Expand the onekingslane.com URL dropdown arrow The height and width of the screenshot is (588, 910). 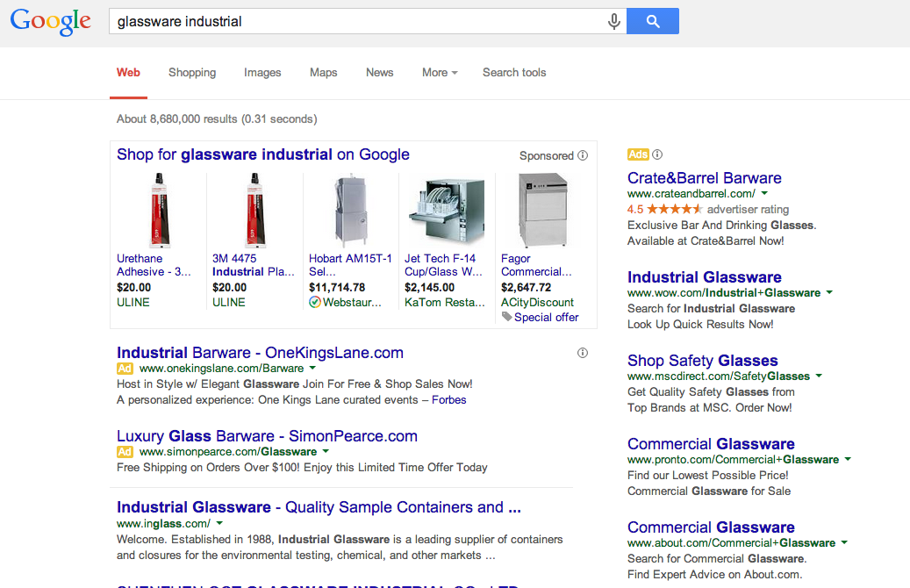312,369
